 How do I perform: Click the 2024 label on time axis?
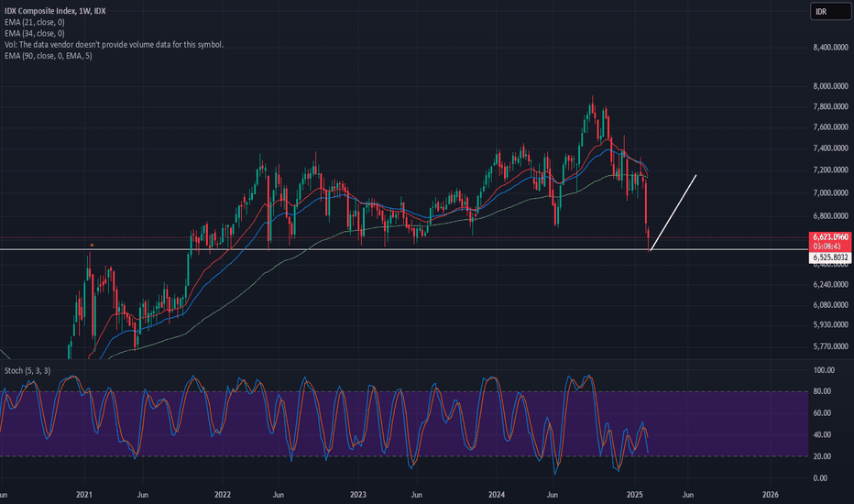coord(496,495)
